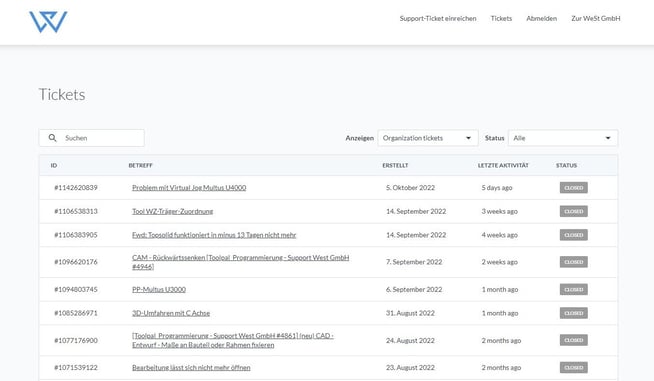Open ticket Bearbeitung lässt sich nicht mehr öffnen
The height and width of the screenshot is (381, 654).
191,368
